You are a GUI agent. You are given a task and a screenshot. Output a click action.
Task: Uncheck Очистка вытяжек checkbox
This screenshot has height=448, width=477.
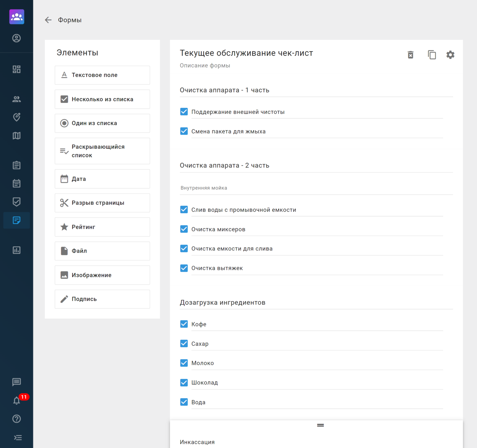[x=184, y=268]
